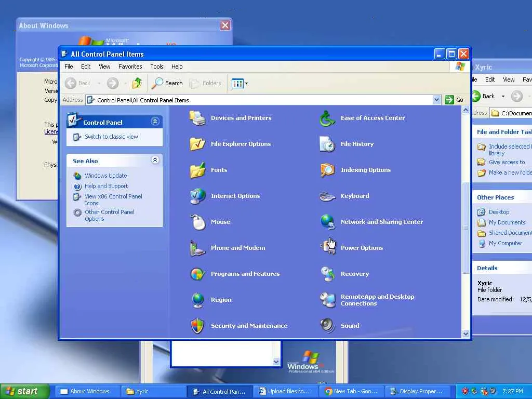The height and width of the screenshot is (399, 532).
Task: Click the Help and Support link
Action: [x=106, y=187]
